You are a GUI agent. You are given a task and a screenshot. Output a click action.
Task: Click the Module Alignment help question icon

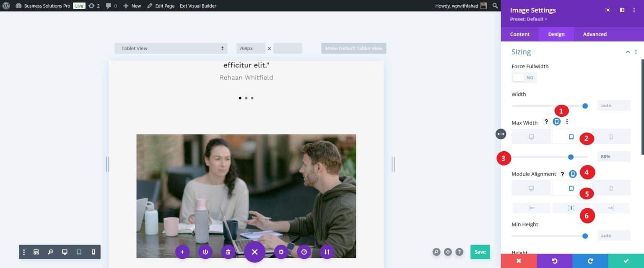point(562,174)
